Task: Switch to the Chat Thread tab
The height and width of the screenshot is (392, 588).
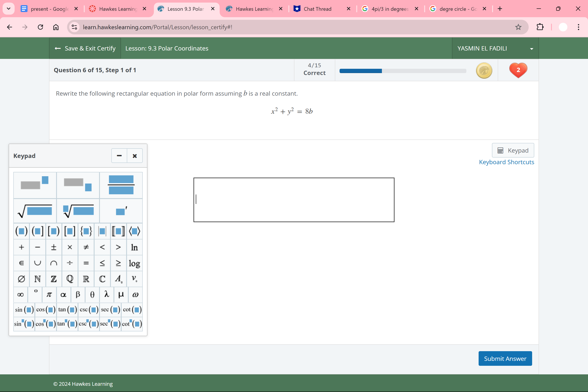Action: (317, 9)
